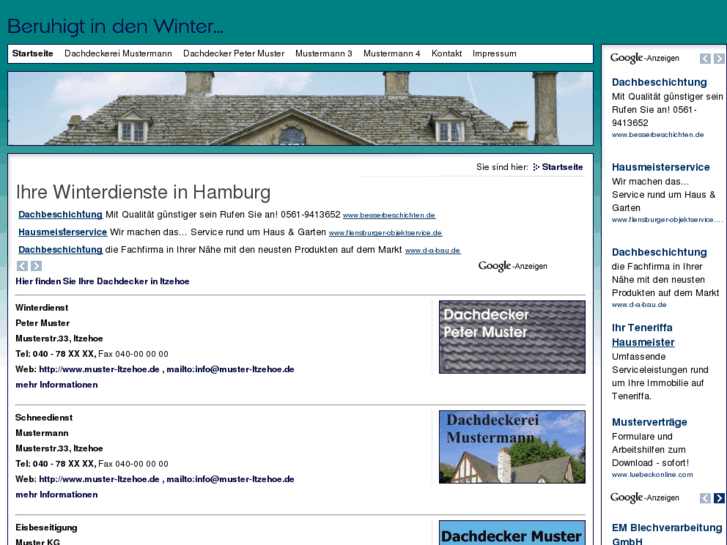The width and height of the screenshot is (727, 545).
Task: Visit www.flensburger-objektservice.de link in main content
Action: [x=385, y=233]
